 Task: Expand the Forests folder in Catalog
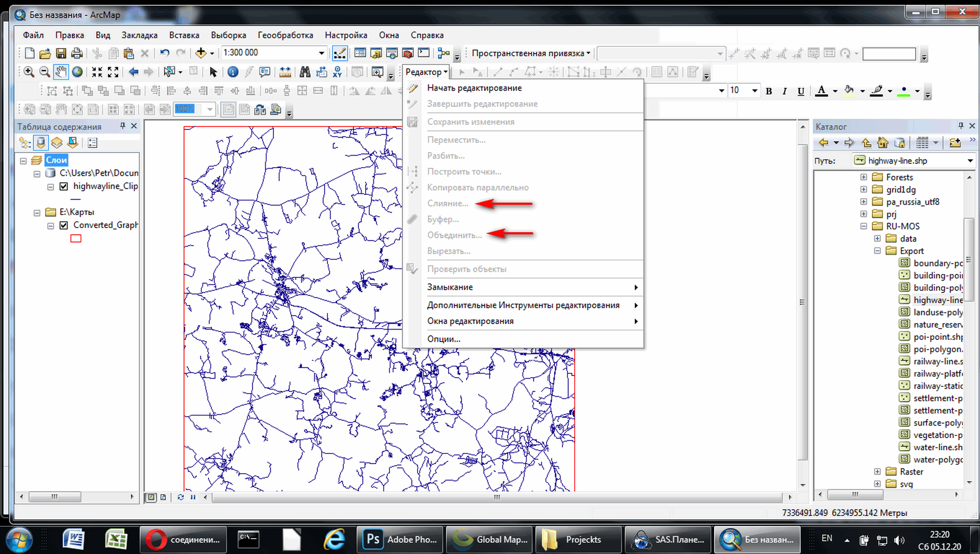click(863, 177)
